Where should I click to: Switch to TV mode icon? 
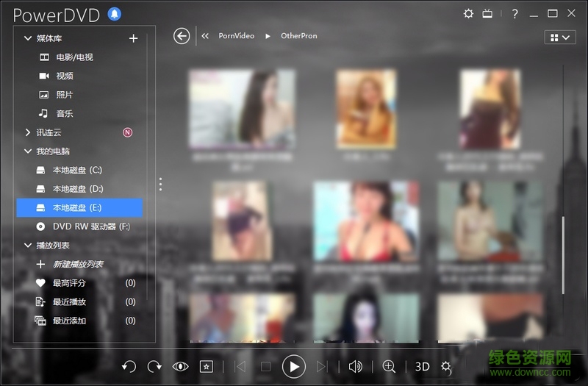(487, 14)
